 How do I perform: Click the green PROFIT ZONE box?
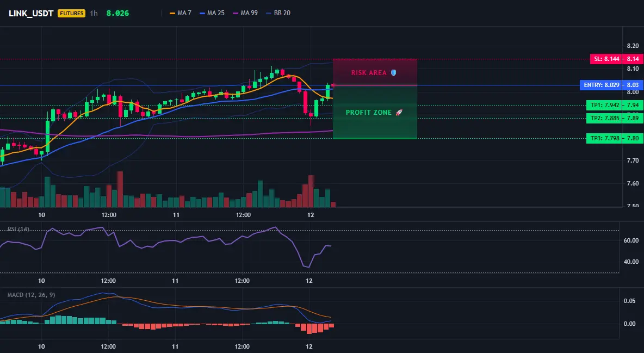pyautogui.click(x=375, y=112)
